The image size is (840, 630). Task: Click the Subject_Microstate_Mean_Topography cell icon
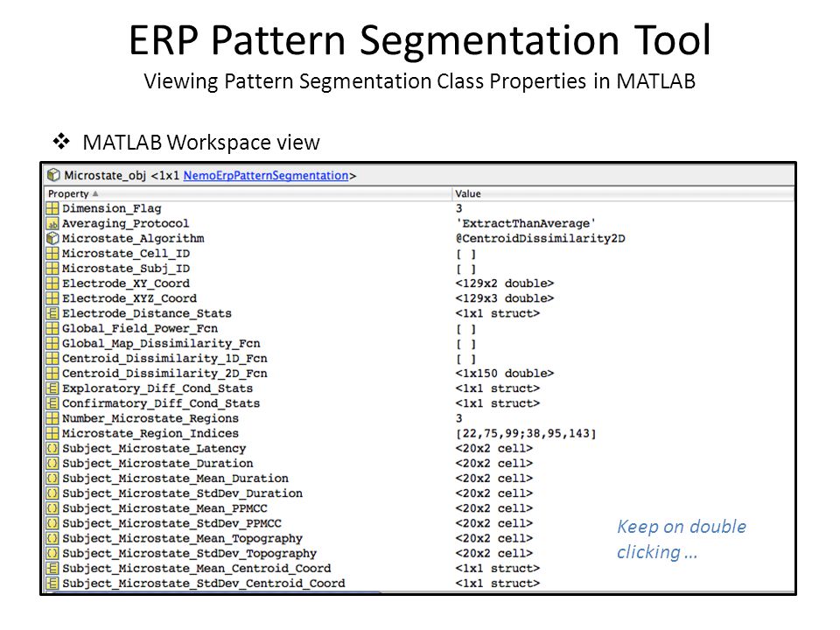(x=52, y=538)
